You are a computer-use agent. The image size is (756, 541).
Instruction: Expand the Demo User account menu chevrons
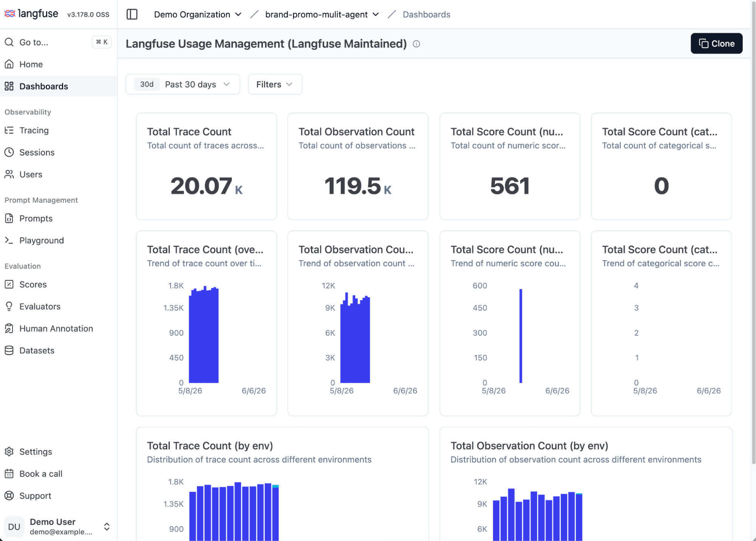coord(107,527)
